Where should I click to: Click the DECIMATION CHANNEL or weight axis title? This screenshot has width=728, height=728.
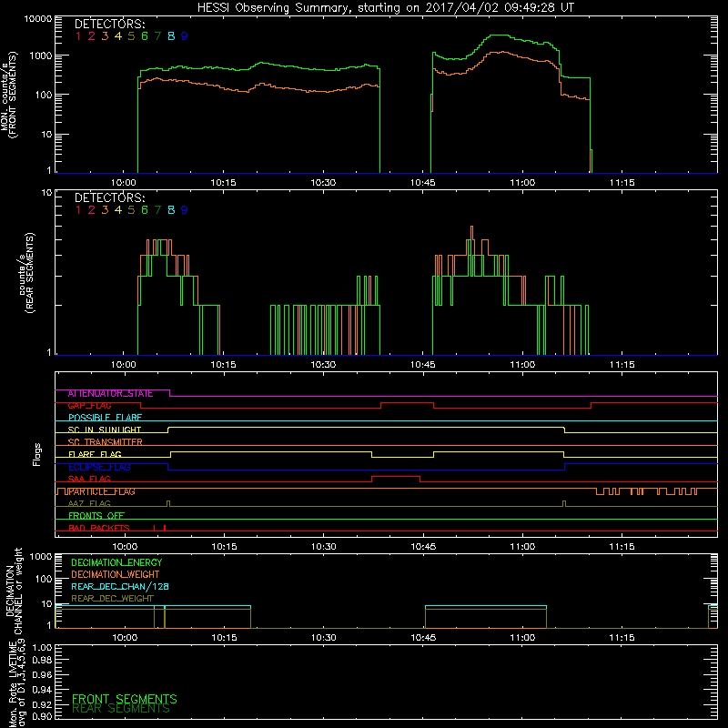[x=14, y=591]
